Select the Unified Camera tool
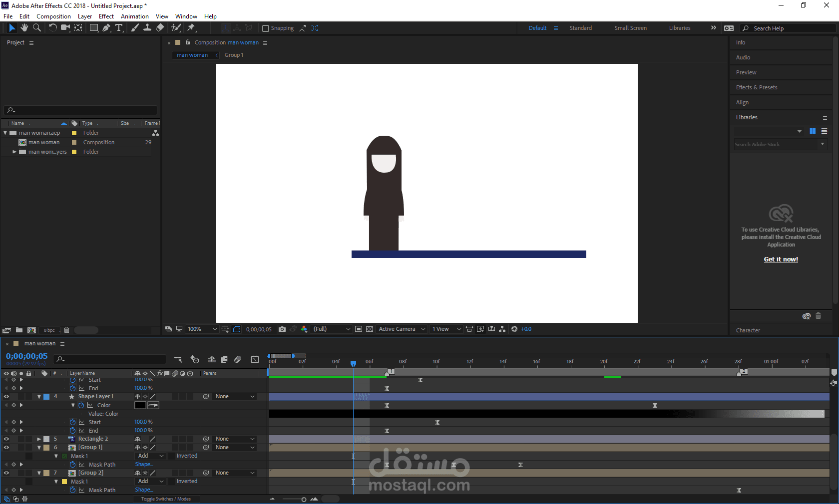 click(65, 28)
